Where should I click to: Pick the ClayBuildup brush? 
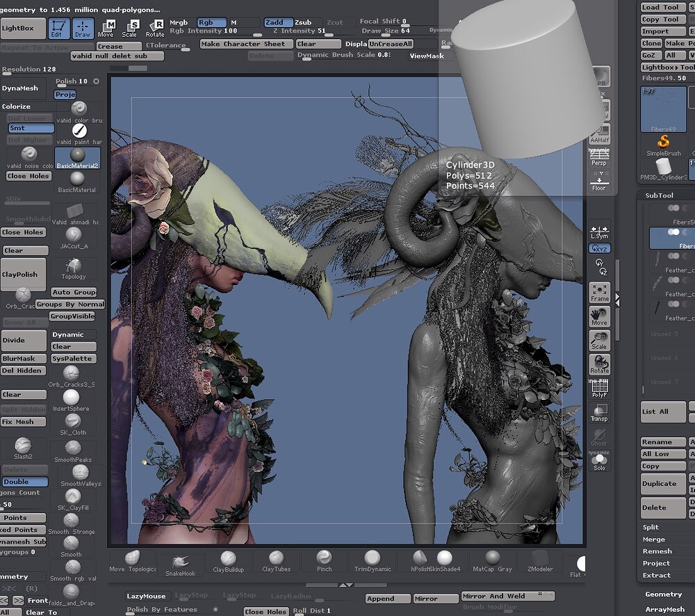pos(228,561)
